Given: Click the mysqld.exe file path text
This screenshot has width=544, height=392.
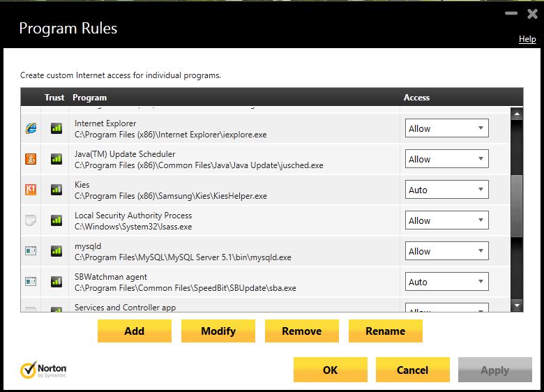Looking at the screenshot, I should [183, 257].
